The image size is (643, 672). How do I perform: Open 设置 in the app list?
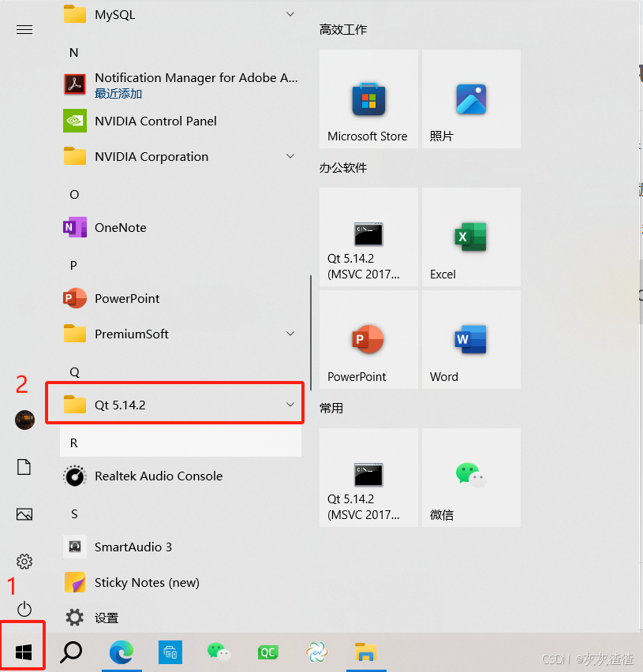pyautogui.click(x=181, y=618)
